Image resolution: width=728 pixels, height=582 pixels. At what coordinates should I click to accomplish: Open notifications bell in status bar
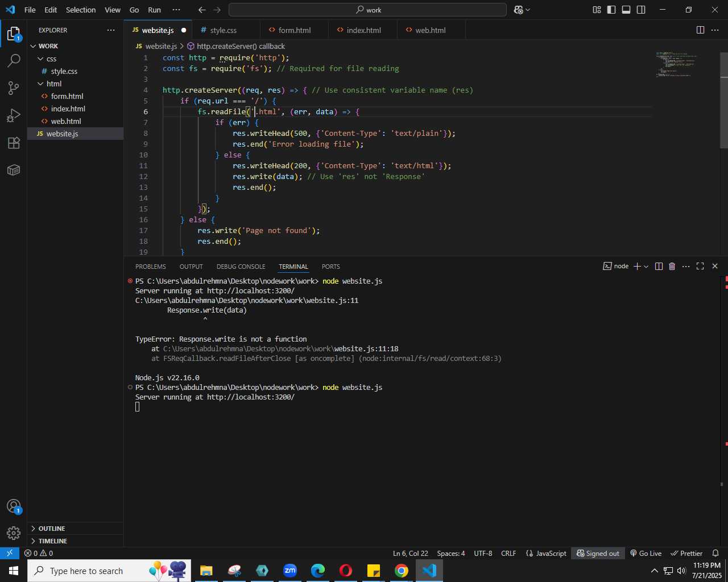point(715,553)
